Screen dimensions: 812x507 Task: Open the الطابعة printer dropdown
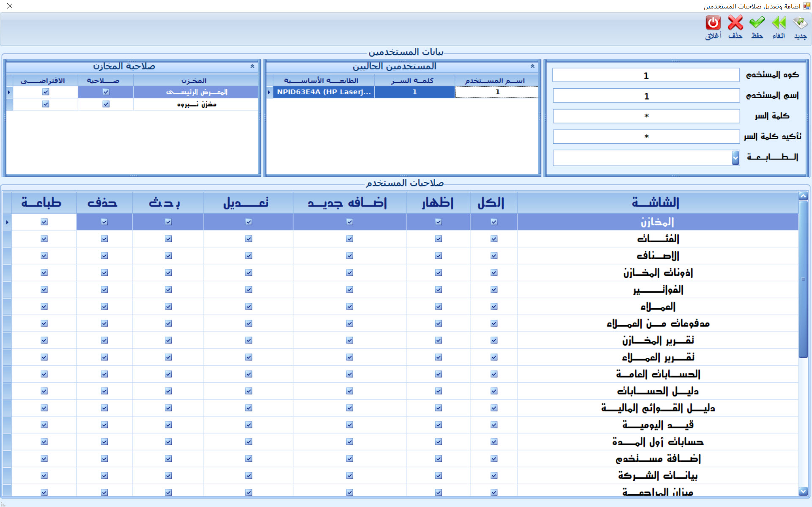tap(735, 158)
